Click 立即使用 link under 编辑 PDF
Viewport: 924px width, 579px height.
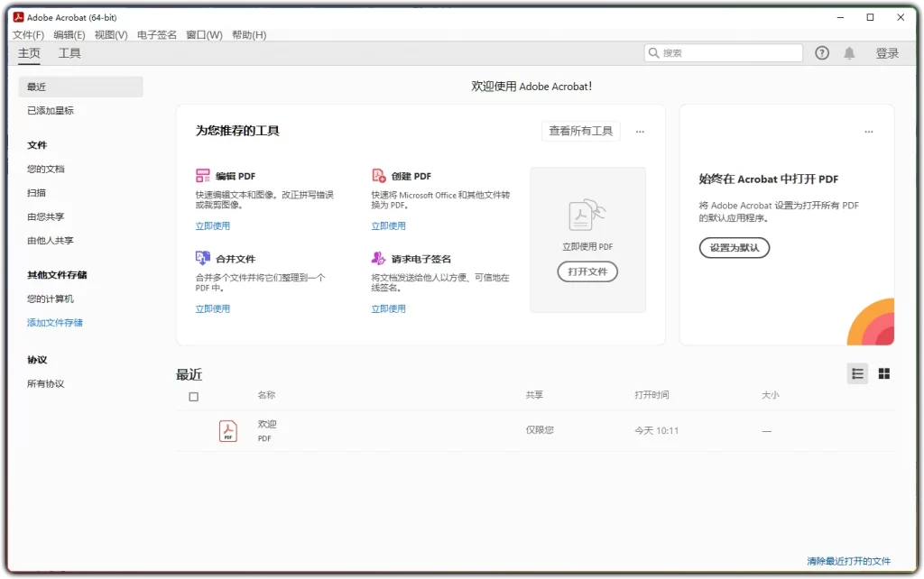tap(213, 225)
